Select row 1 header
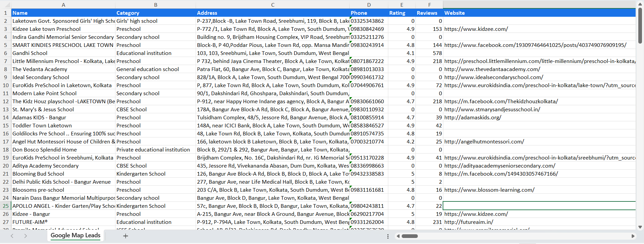 click(x=6, y=13)
